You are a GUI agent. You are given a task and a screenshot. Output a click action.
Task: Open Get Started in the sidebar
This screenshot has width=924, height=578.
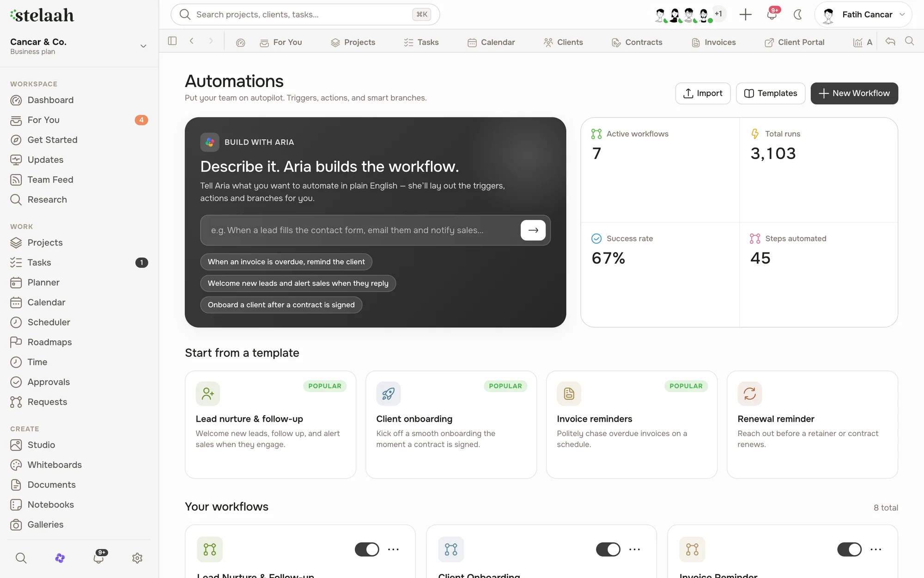79,140
